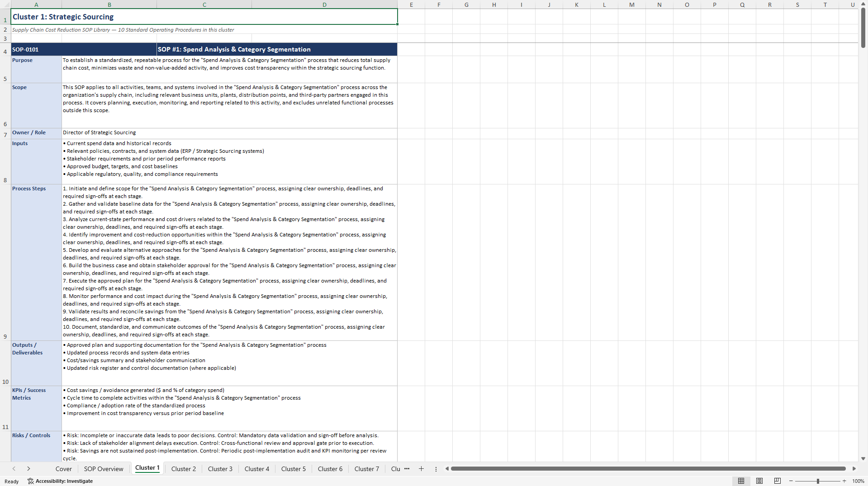This screenshot has height=486, width=868.
Task: Select column B header
Action: (109, 5)
